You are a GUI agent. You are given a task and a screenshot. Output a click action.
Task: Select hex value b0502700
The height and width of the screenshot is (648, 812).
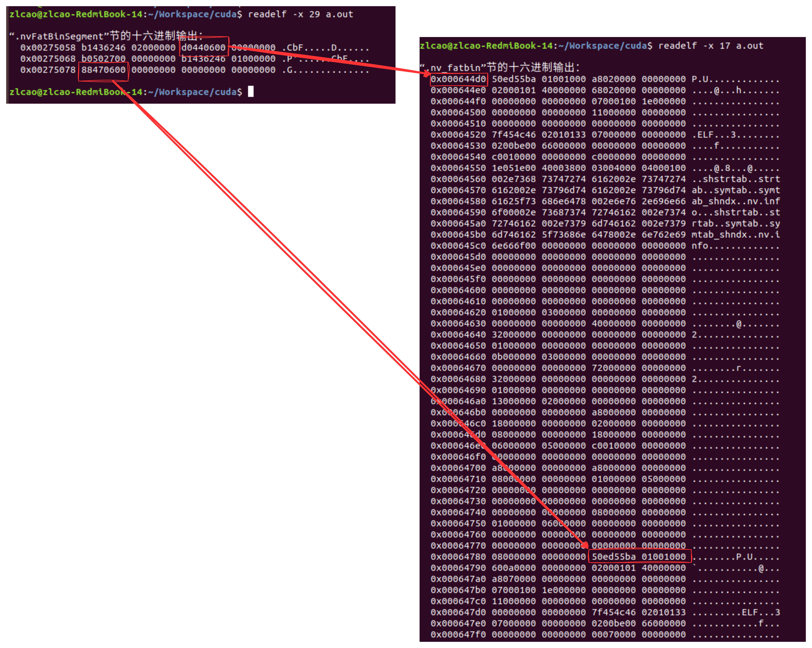pyautogui.click(x=104, y=59)
